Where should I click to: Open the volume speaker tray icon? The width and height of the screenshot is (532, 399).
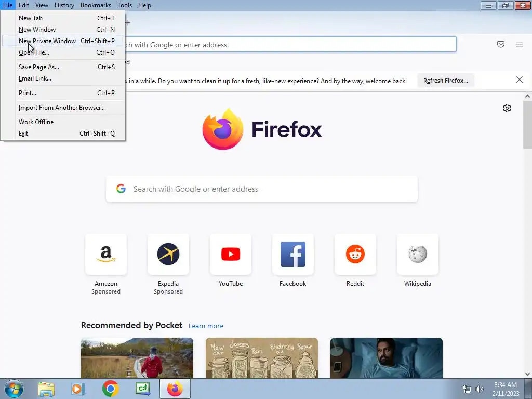click(479, 389)
